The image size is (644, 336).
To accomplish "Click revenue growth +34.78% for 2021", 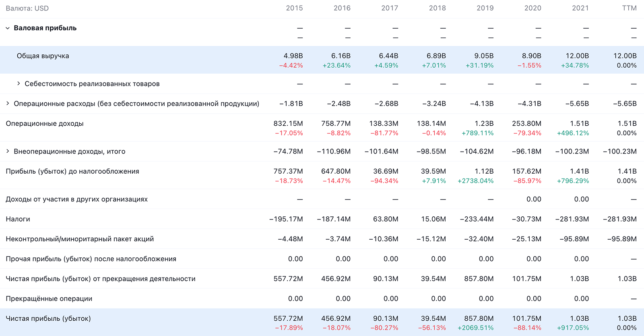I will pos(575,66).
